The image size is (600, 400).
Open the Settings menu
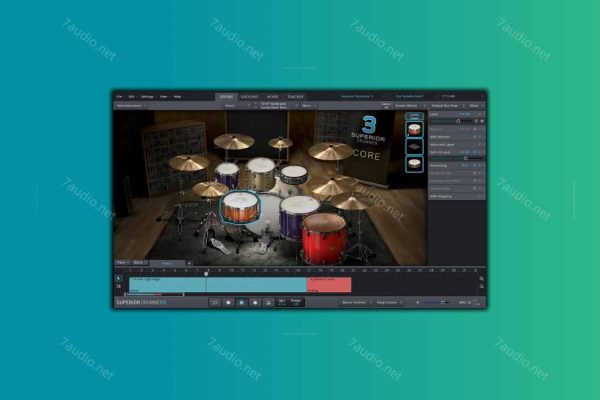tap(147, 97)
